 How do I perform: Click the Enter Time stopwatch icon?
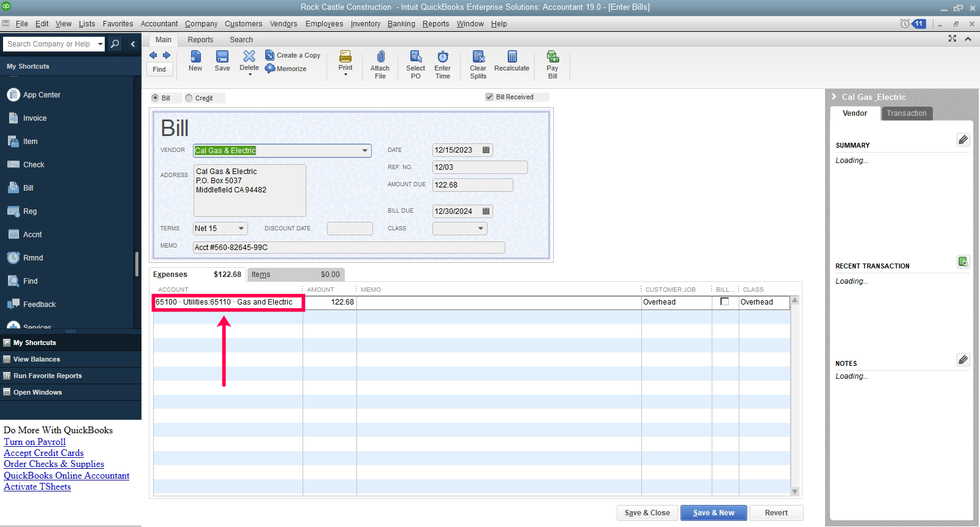click(x=443, y=56)
